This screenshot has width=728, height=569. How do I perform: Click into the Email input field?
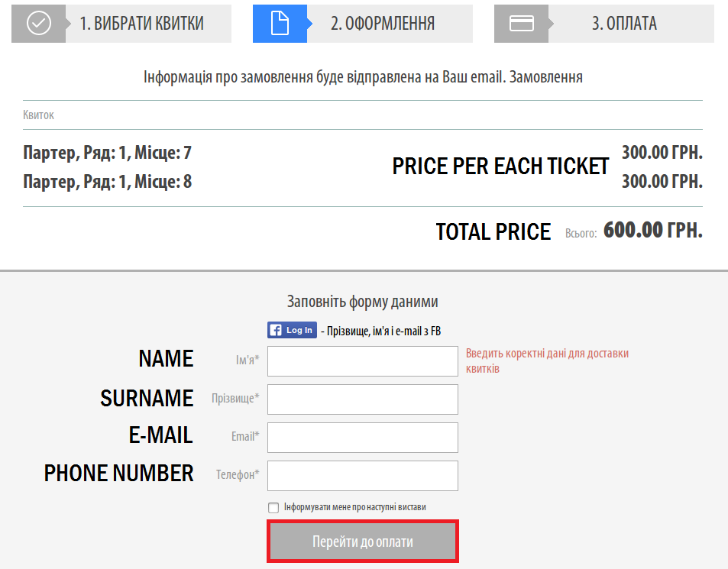[x=363, y=437]
